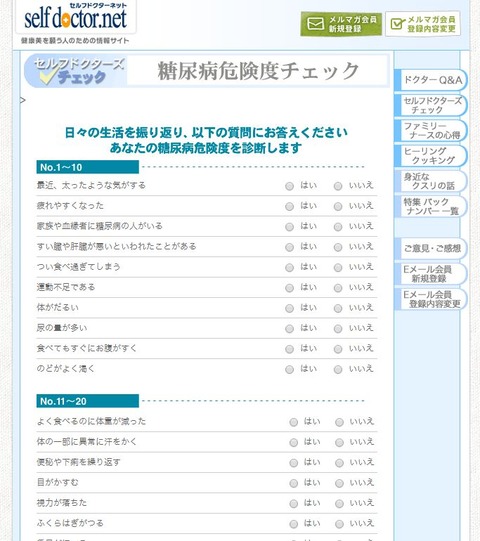Select いいえ for 最近、太ったような気がする

[338, 186]
